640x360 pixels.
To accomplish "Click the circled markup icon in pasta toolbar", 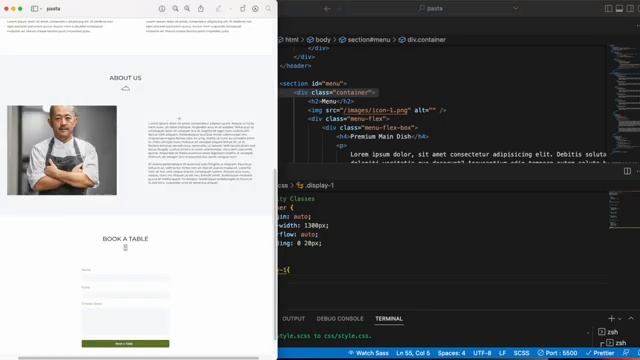I will 256,9.
